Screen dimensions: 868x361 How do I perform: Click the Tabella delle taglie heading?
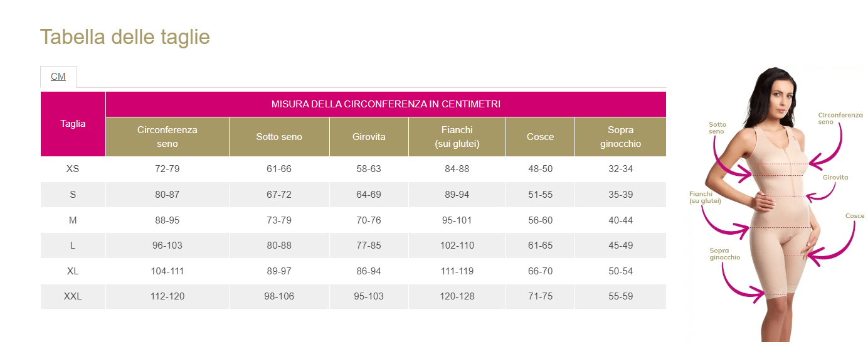point(125,37)
